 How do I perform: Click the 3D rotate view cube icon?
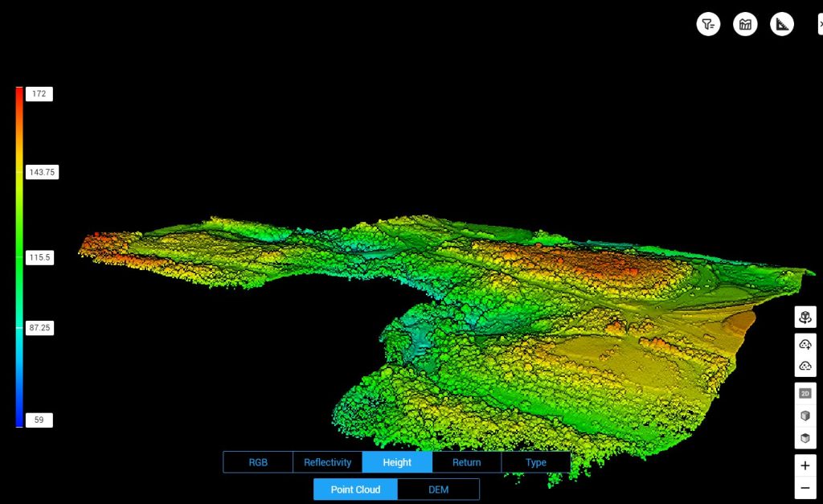pos(805,318)
